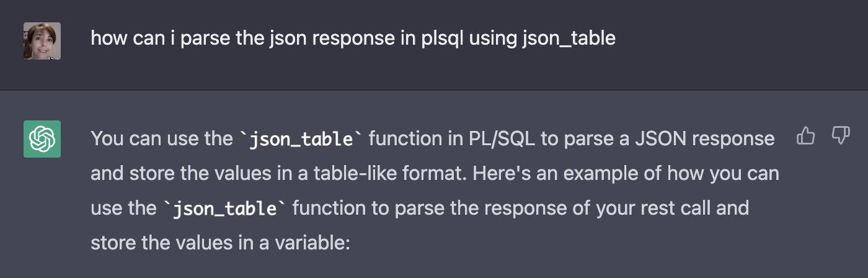Click "You can use the" at the reply start

161,138
